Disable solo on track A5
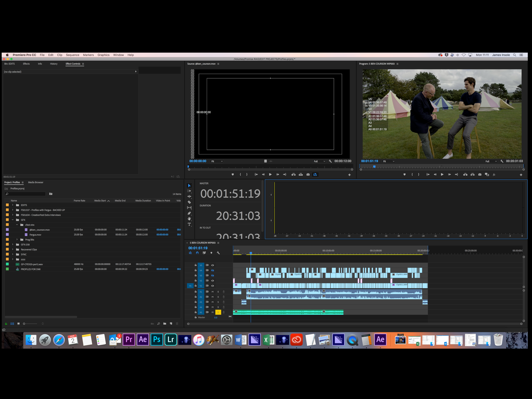 (218, 312)
